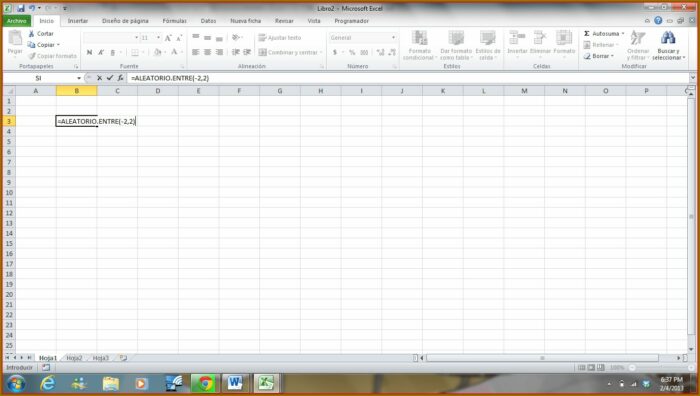Switch to the Vista tab
This screenshot has width=700, height=396.
click(314, 21)
